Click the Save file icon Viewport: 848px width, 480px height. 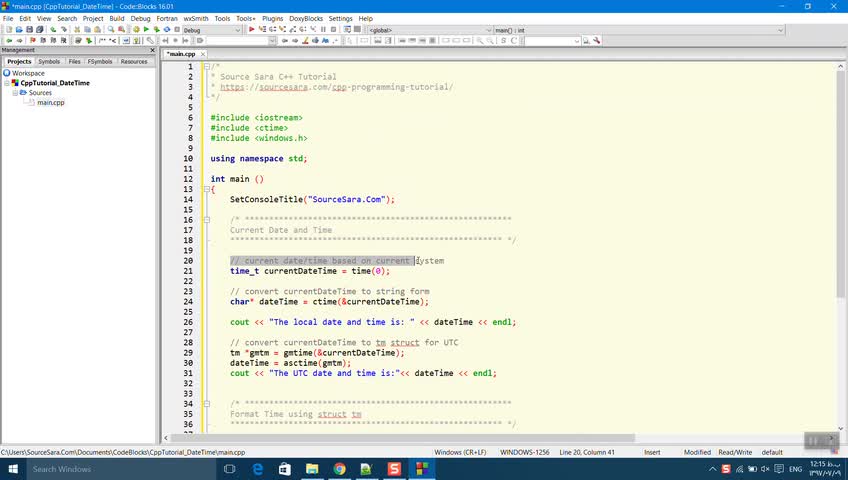(x=29, y=30)
